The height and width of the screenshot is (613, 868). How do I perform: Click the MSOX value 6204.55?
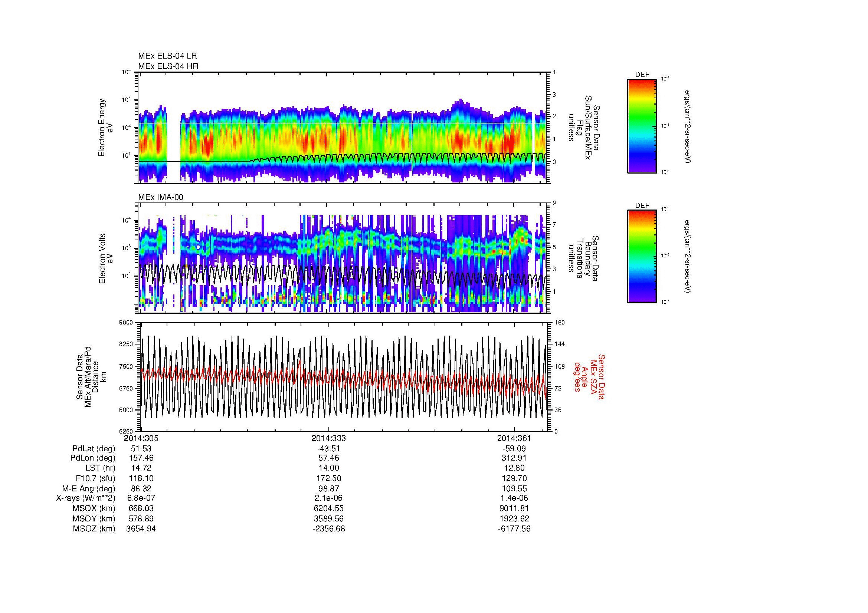[x=328, y=508]
